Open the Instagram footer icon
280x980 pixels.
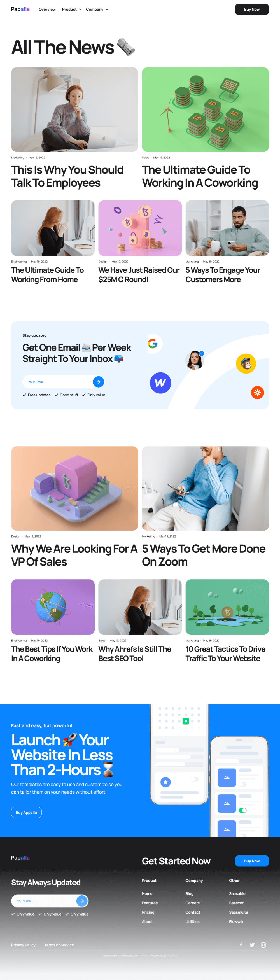pos(263,945)
